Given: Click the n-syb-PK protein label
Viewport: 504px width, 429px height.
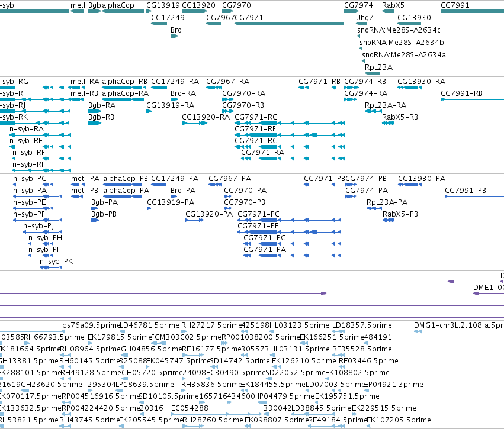Looking at the screenshot, I should coord(56,262).
